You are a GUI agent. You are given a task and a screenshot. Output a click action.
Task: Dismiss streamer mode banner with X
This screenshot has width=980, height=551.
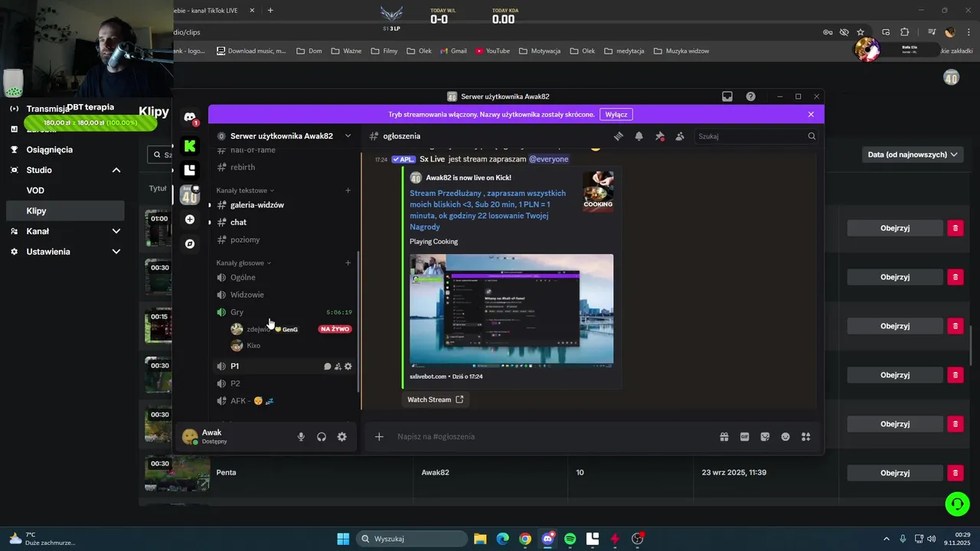pos(811,114)
